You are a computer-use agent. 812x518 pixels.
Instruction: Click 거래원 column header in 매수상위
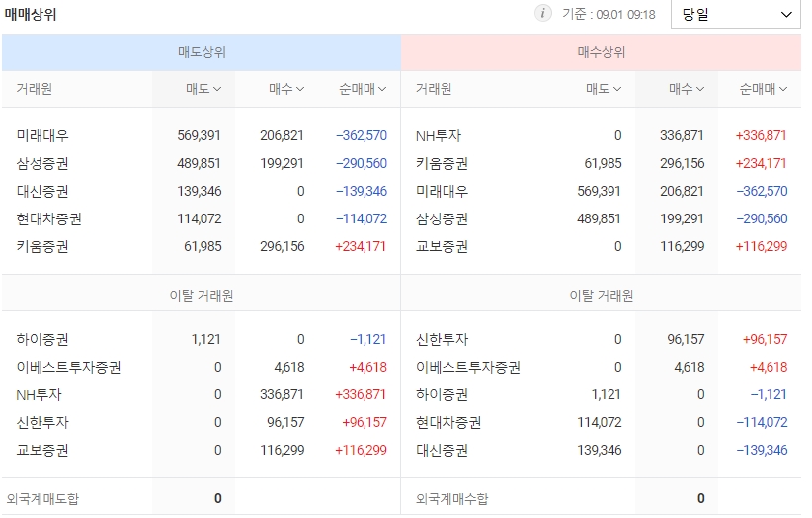(x=434, y=89)
